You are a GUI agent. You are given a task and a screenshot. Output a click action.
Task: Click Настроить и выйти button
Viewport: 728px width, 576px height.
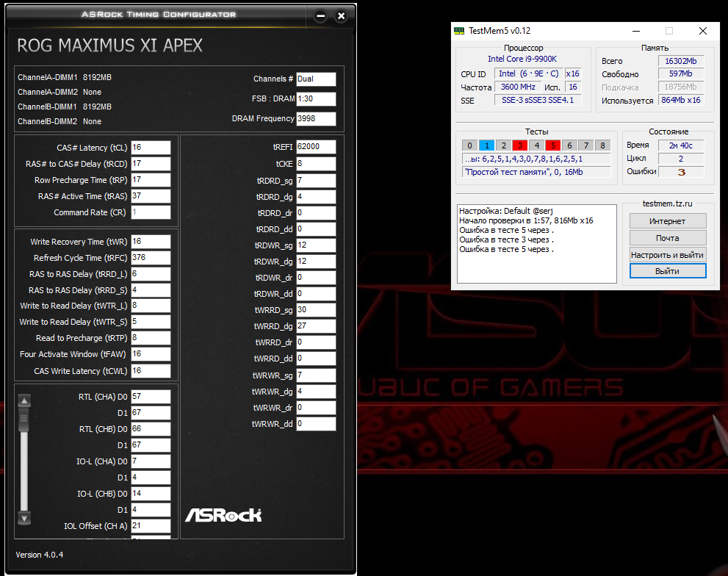tap(668, 254)
